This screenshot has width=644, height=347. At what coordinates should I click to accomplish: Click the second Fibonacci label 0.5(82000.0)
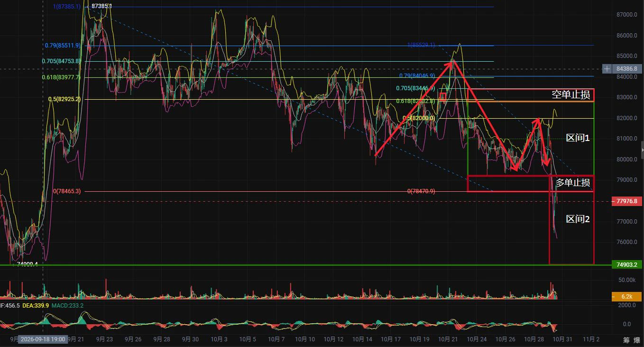point(419,118)
